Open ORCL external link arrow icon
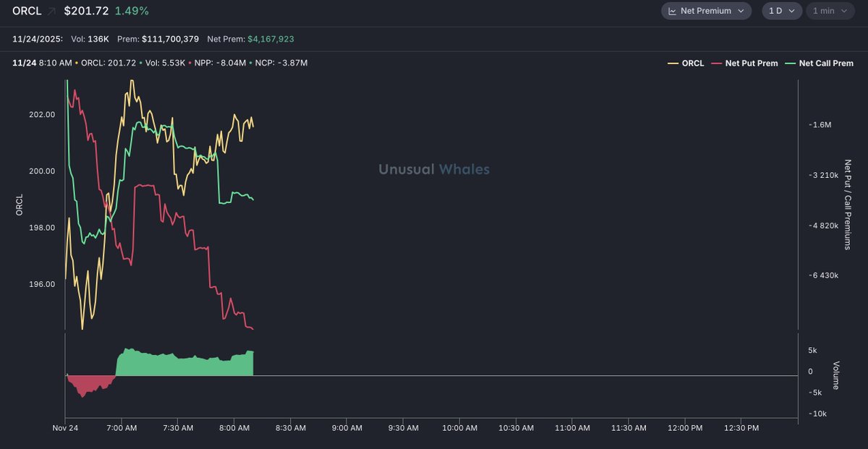The width and height of the screenshot is (868, 449). pyautogui.click(x=52, y=12)
